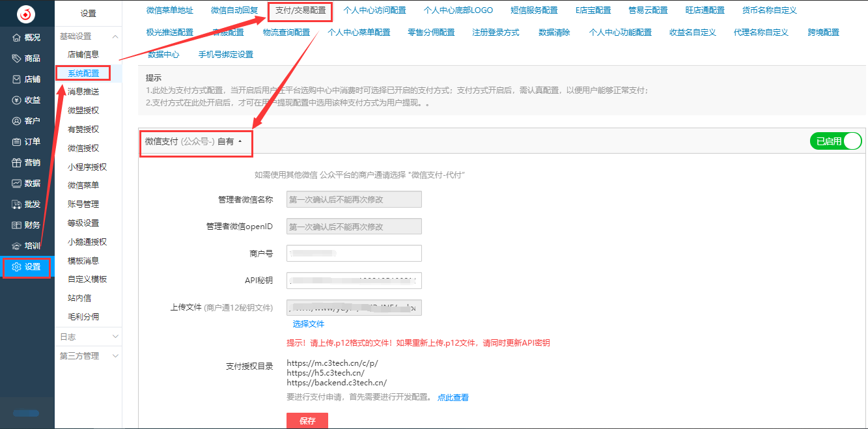The height and width of the screenshot is (429, 868).
Task: Switch to 货币名称自定义 tab
Action: pos(770,10)
